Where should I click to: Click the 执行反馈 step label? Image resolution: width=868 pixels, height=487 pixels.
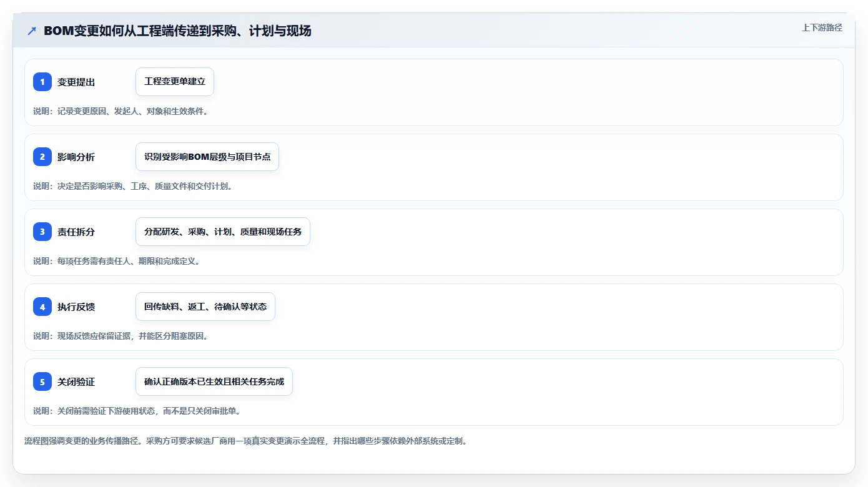coord(76,307)
